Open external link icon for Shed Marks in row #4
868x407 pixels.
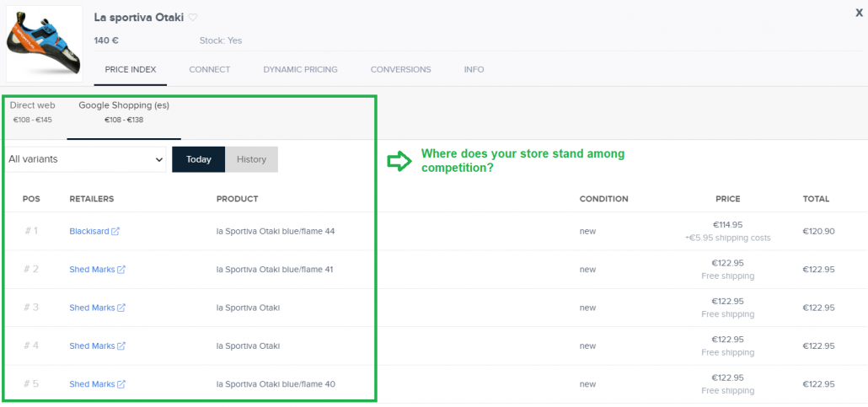[x=121, y=346]
